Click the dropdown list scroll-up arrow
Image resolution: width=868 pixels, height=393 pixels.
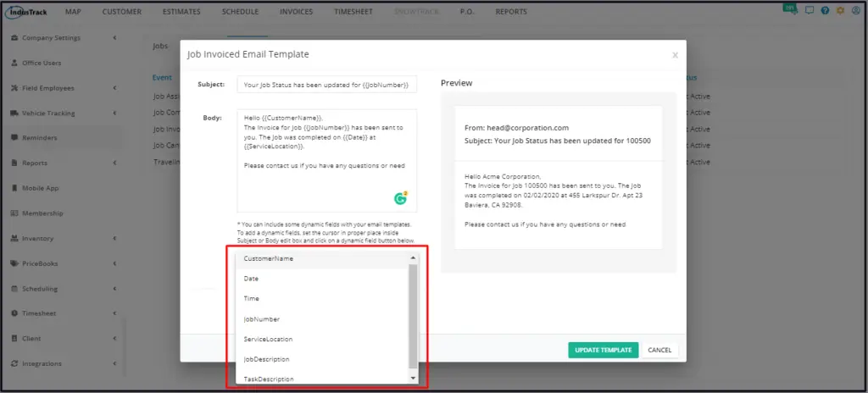(413, 257)
